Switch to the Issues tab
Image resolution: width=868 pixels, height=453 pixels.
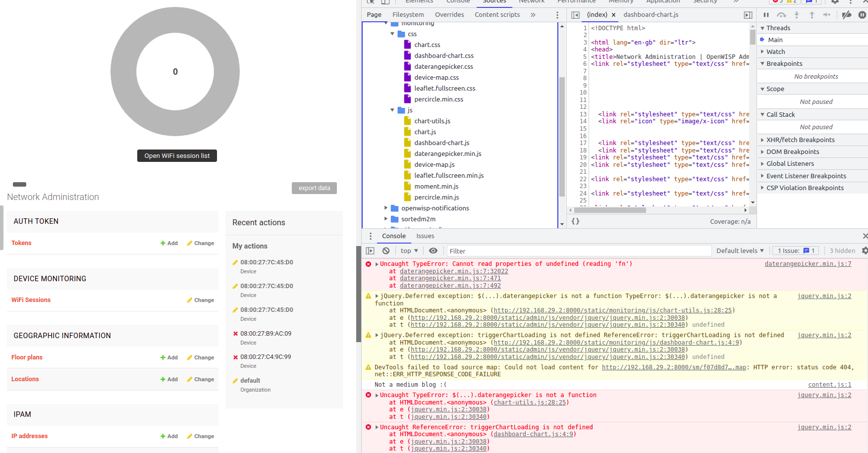(x=425, y=236)
